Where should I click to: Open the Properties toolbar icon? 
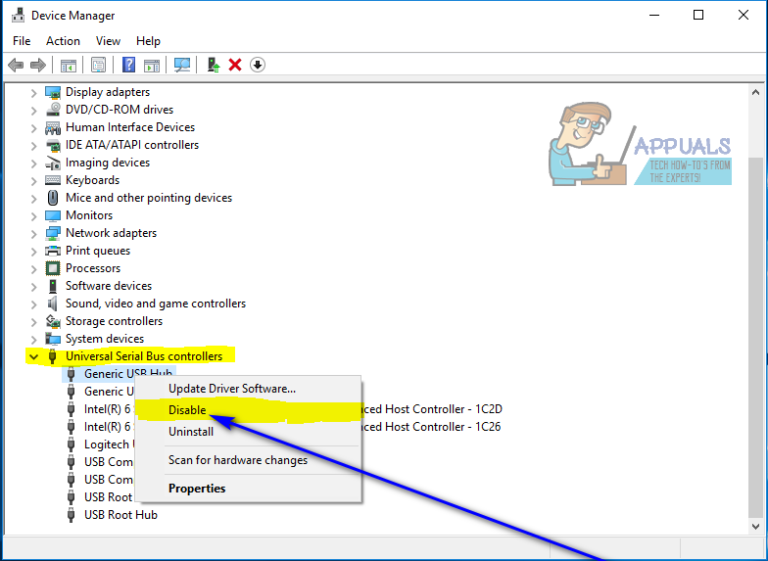pos(98,65)
